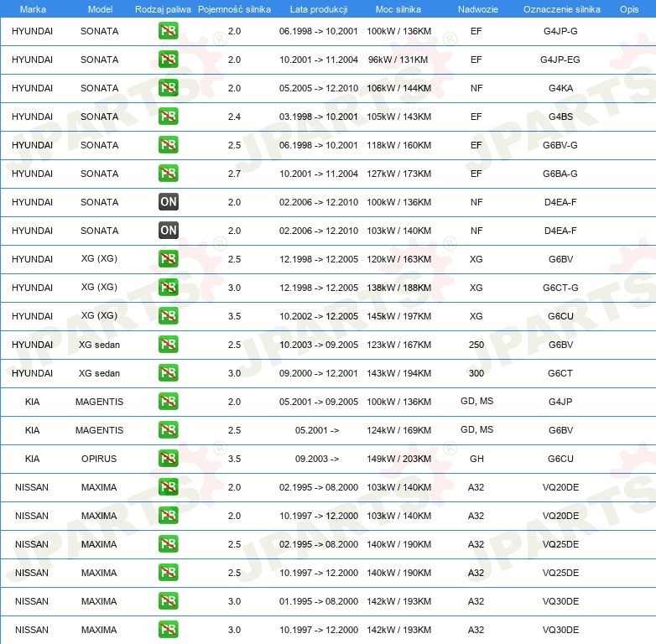
Task: Click production start 09.2003 -> cell
Action: [x=317, y=459]
